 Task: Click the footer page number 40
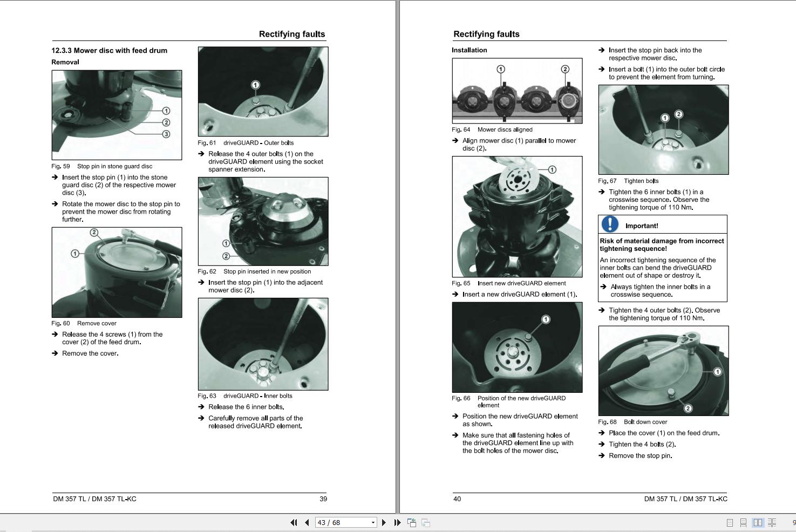point(457,499)
